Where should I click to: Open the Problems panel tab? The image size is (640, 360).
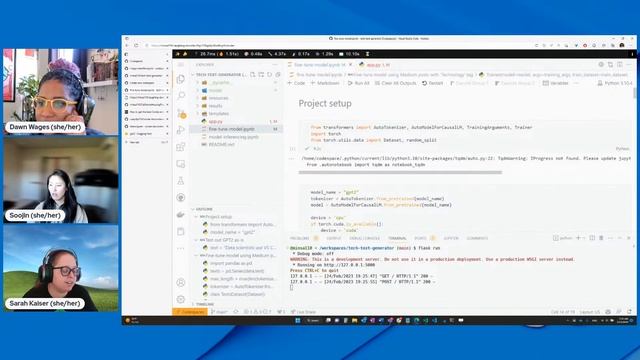[x=300, y=238]
